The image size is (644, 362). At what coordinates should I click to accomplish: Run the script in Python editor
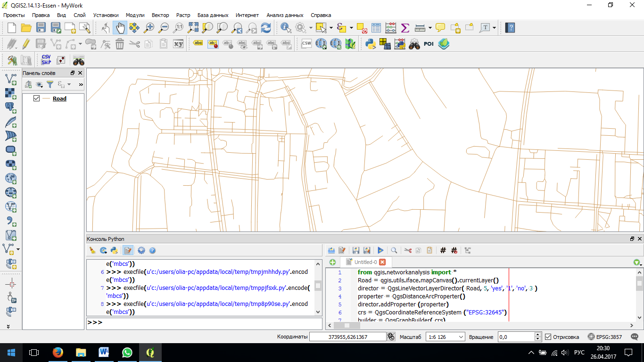380,250
